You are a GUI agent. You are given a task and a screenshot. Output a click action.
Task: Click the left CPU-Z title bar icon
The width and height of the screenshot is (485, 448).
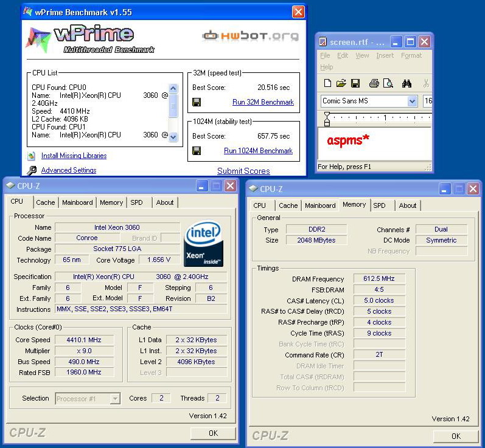(x=10, y=185)
